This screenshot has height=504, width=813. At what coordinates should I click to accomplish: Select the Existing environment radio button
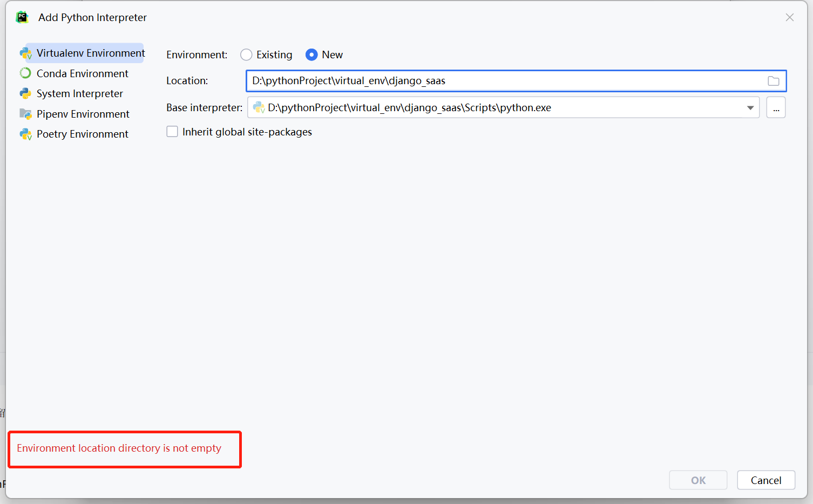(x=246, y=55)
